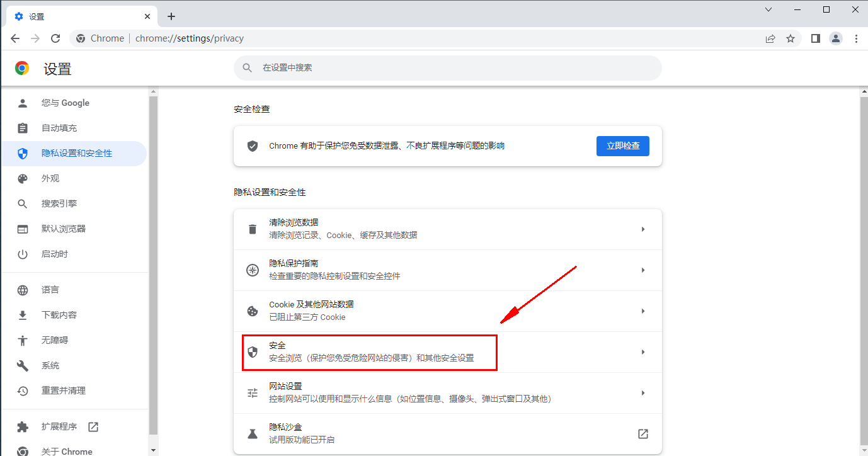Open 默认浏览器 in sidebar
Screen dimensions: 868x456
(74, 229)
